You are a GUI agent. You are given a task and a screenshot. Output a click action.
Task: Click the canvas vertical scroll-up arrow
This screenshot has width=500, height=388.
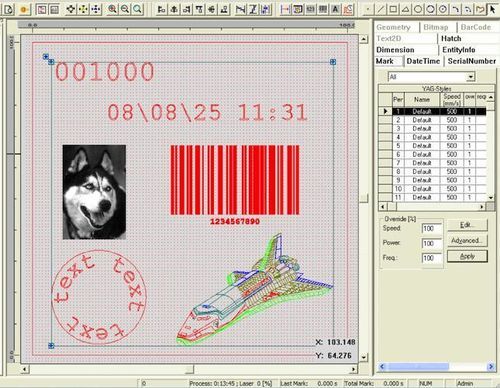[x=364, y=39]
